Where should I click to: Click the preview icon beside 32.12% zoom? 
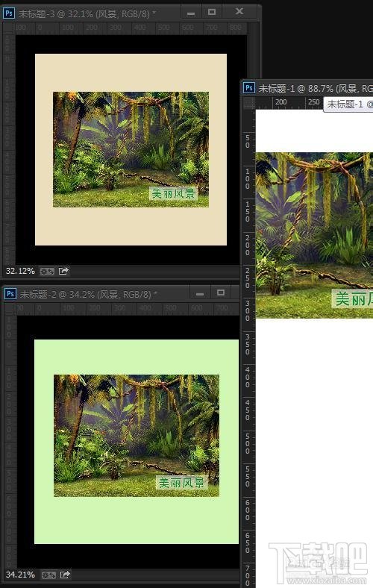tap(47, 271)
